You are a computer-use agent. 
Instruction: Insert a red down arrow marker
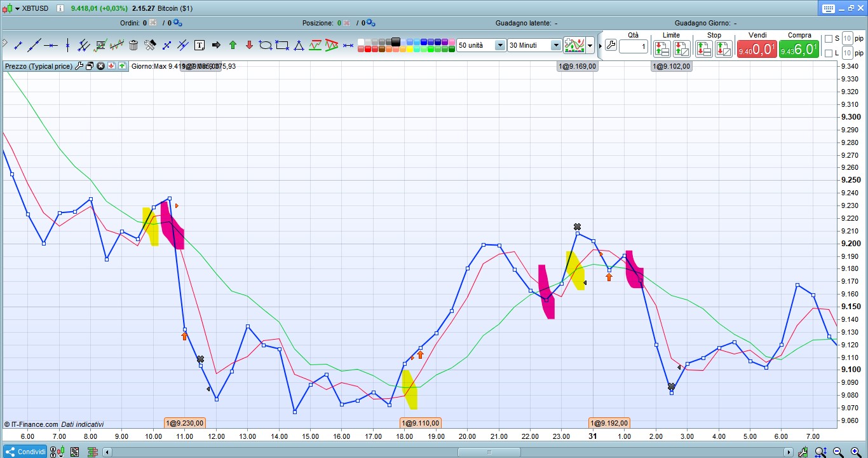[x=249, y=45]
